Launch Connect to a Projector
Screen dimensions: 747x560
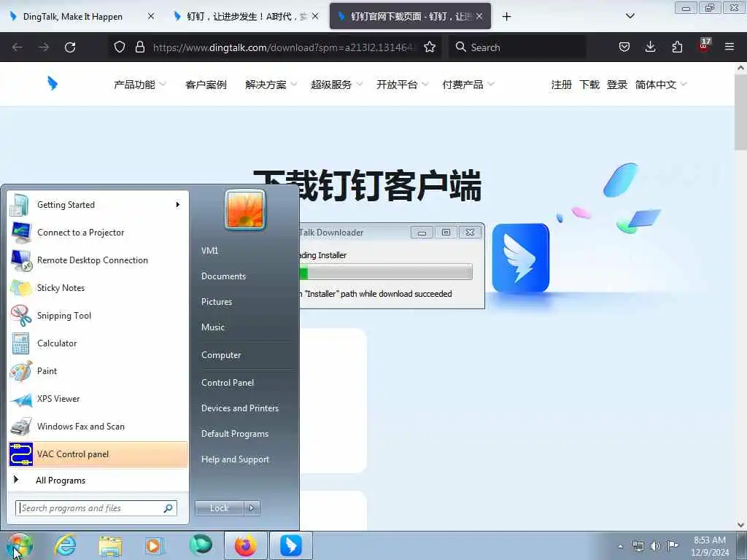click(x=98, y=233)
